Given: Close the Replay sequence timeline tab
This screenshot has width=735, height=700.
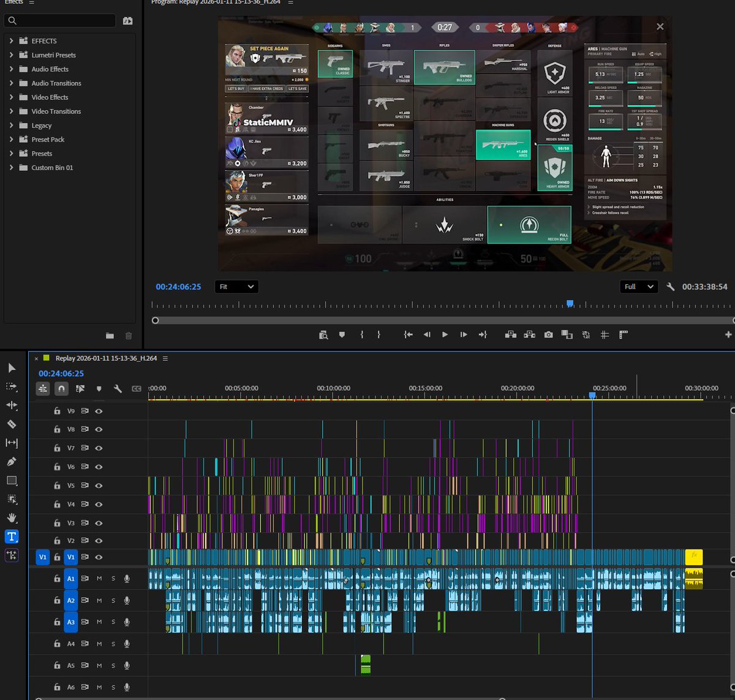Looking at the screenshot, I should [36, 358].
